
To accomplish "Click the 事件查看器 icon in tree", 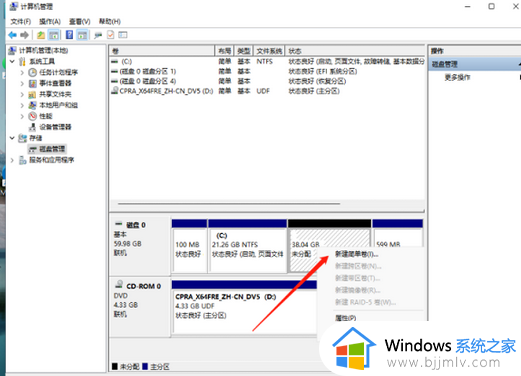I will point(32,83).
